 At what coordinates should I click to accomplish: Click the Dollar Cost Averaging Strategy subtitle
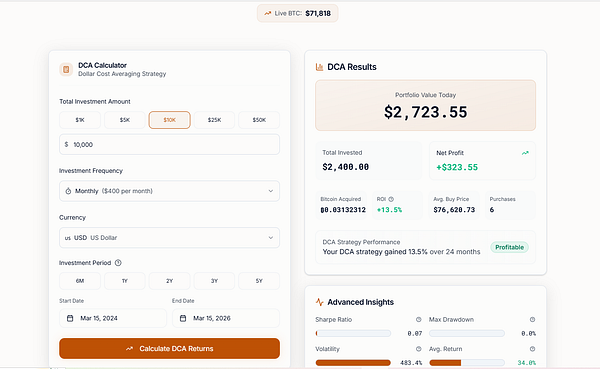(122, 74)
